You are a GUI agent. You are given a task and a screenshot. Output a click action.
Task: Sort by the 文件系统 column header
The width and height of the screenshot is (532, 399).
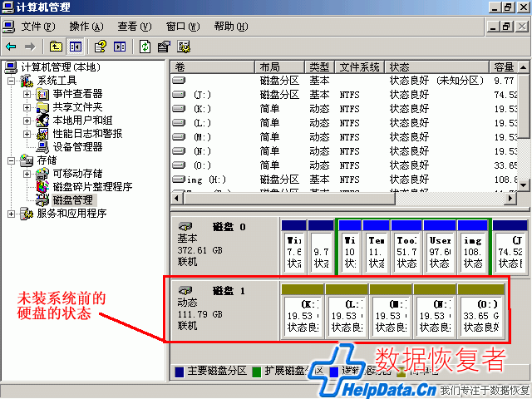pos(360,67)
